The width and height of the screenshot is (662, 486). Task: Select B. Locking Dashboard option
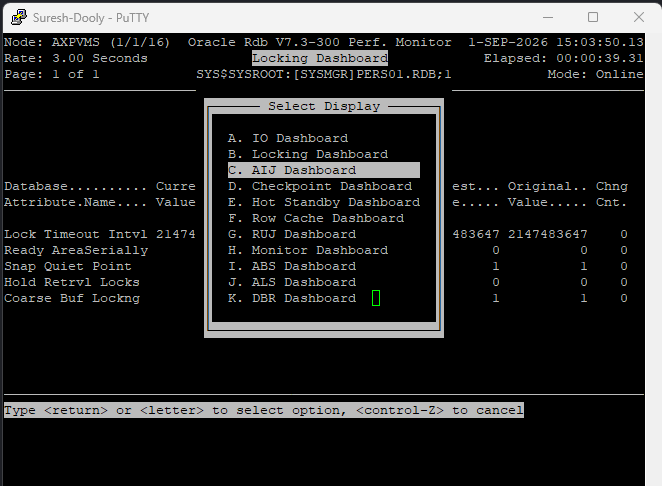point(308,155)
